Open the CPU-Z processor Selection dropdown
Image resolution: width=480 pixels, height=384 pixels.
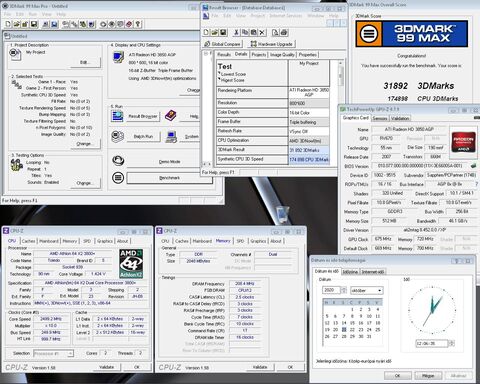53,353
